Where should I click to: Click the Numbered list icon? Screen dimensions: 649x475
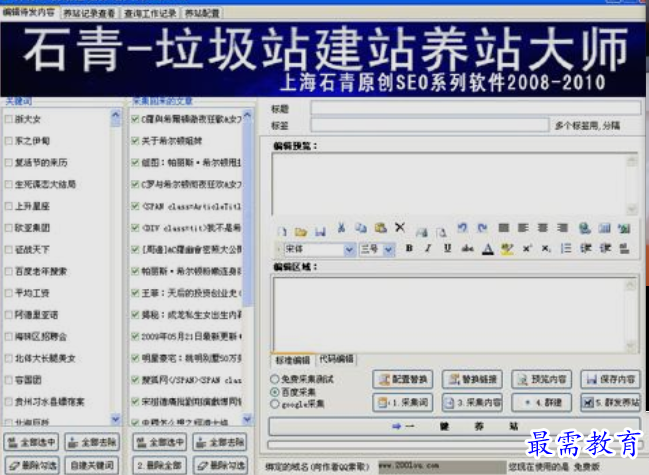[566, 248]
